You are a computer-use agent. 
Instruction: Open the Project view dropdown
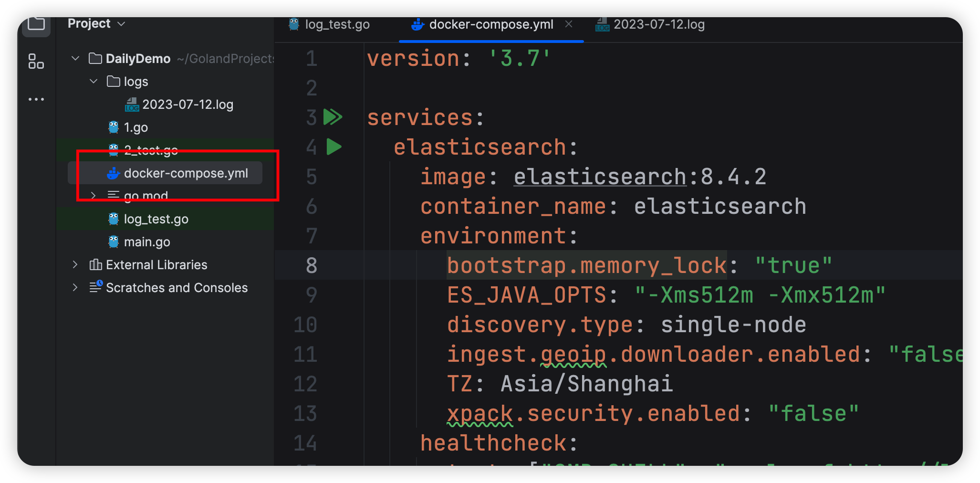pos(121,23)
